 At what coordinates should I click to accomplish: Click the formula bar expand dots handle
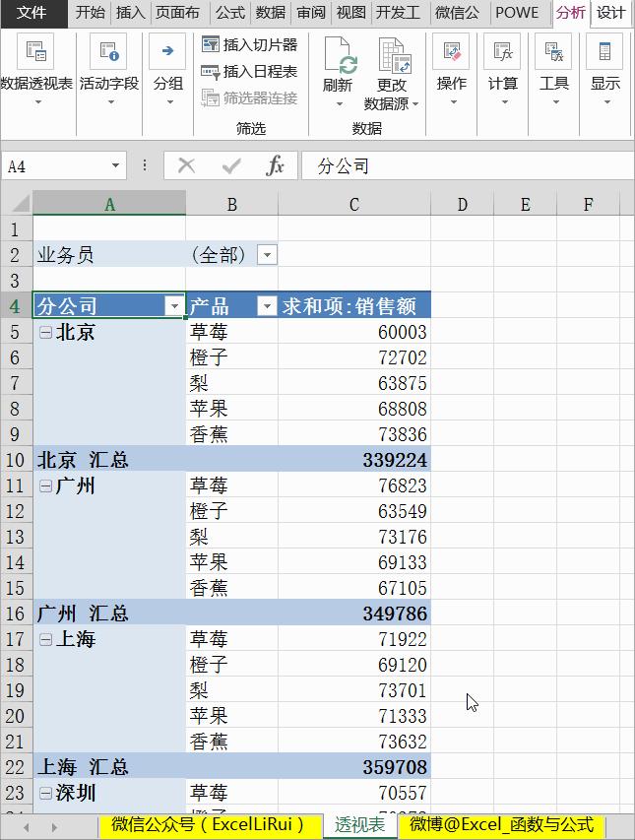144,165
